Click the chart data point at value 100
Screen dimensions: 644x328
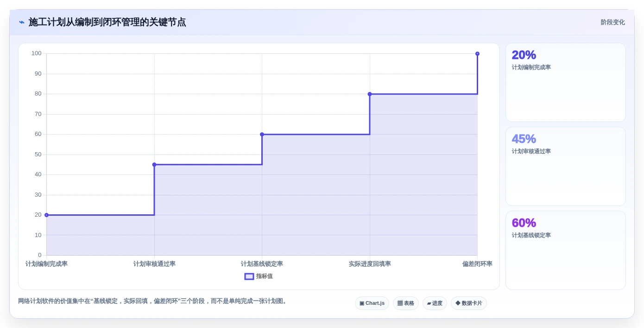pos(477,54)
